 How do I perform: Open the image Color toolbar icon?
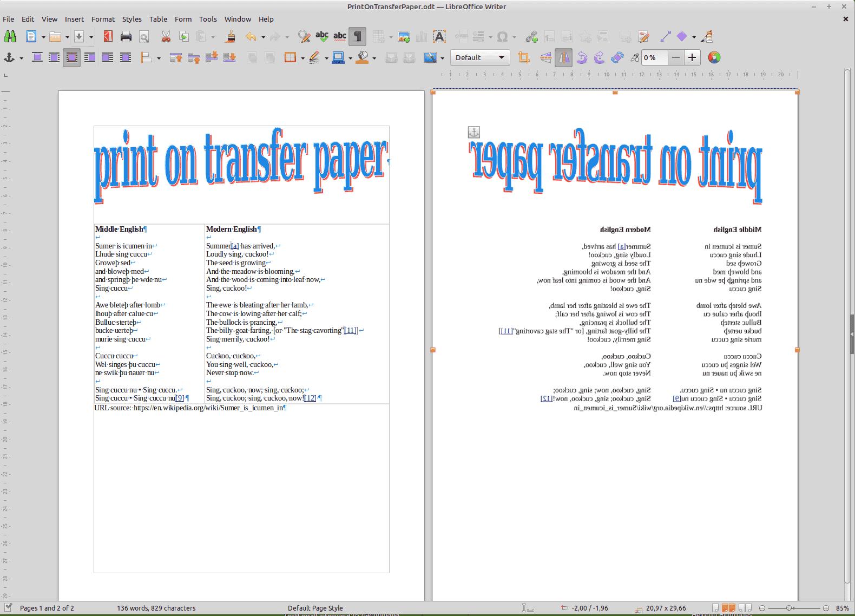(x=714, y=57)
